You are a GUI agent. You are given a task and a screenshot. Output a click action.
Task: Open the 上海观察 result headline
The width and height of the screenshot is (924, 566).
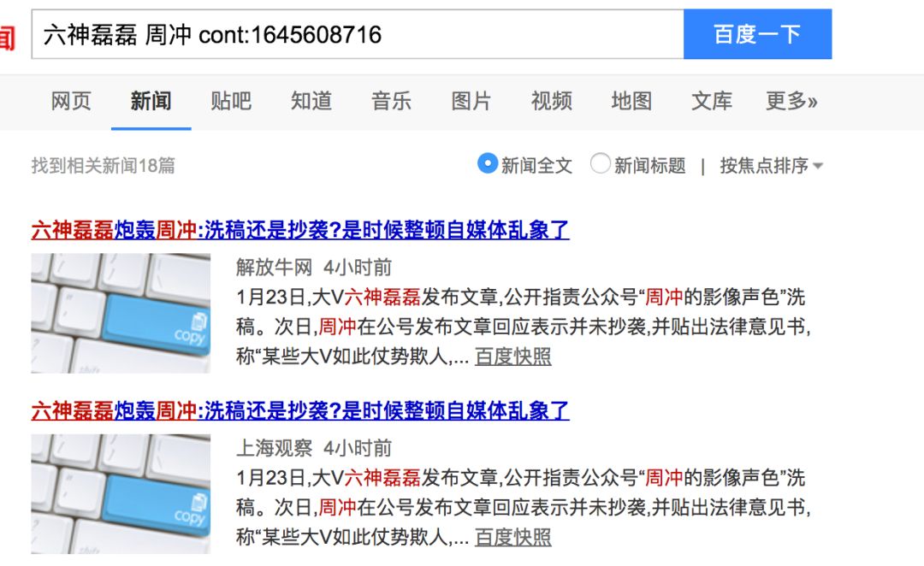(300, 410)
